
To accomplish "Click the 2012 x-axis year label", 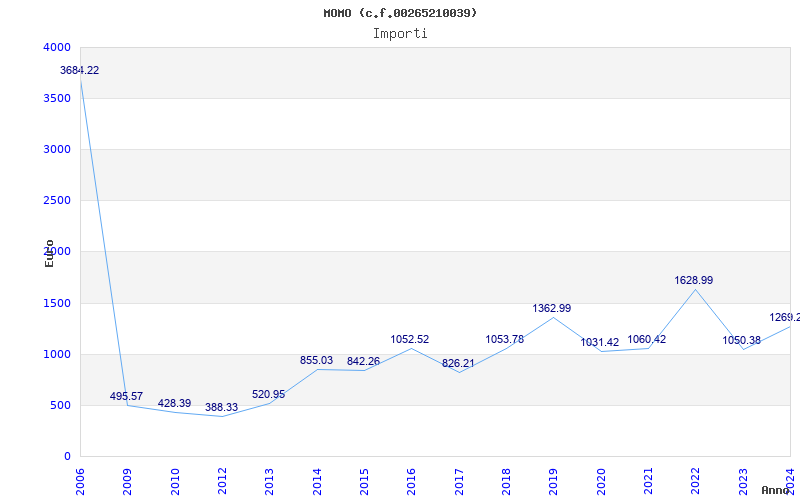I will pyautogui.click(x=222, y=481).
